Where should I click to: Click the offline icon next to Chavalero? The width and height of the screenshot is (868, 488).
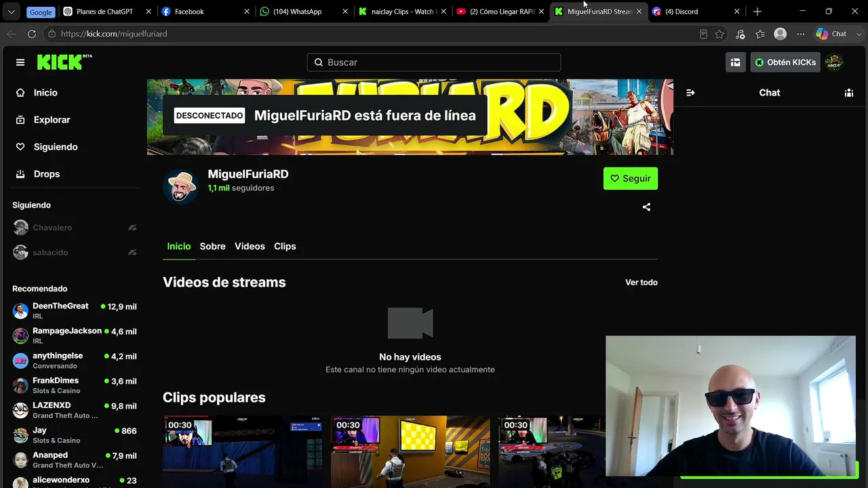[132, 228]
